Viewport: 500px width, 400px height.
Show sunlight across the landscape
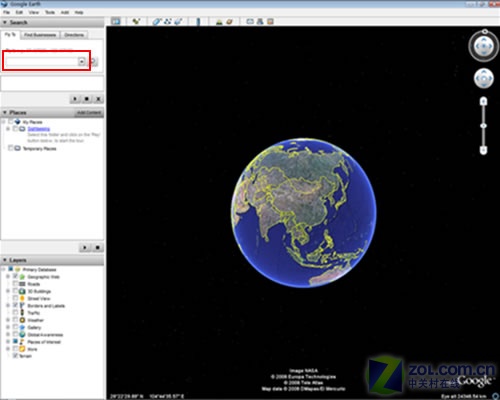tap(219, 22)
